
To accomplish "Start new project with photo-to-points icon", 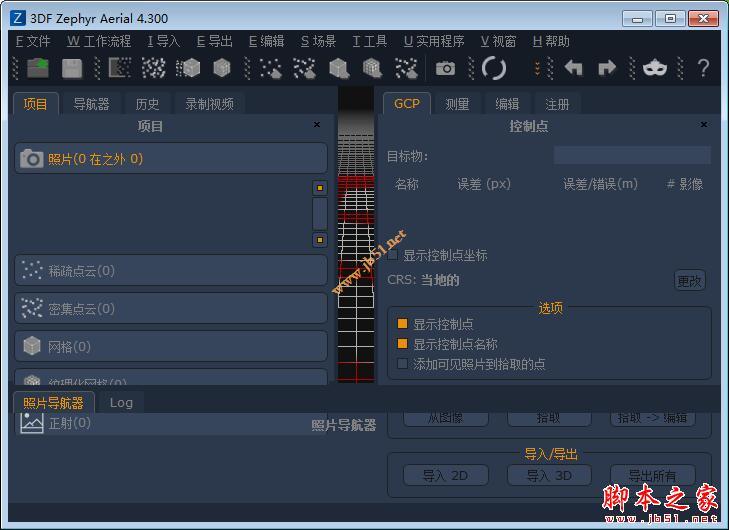I will 120,68.
